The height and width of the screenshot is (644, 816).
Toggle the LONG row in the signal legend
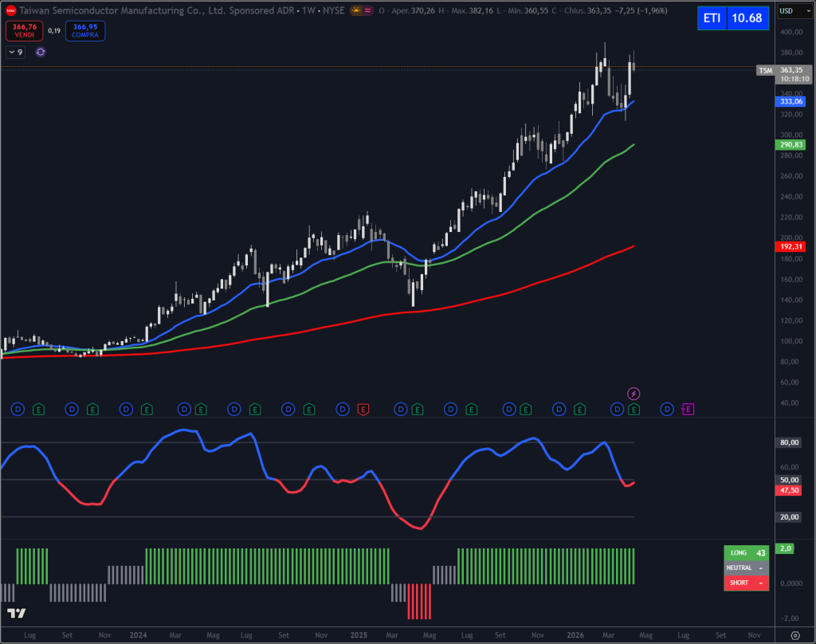tap(746, 552)
